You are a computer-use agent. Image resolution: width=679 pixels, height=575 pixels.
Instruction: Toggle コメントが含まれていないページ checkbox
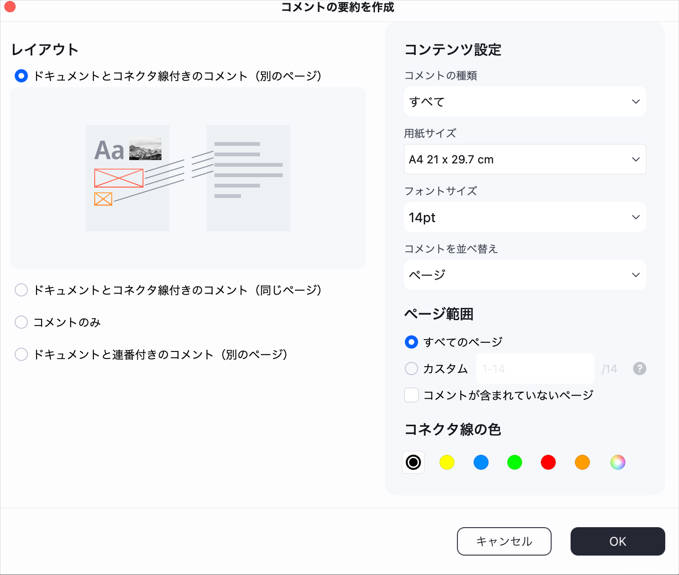coord(411,395)
